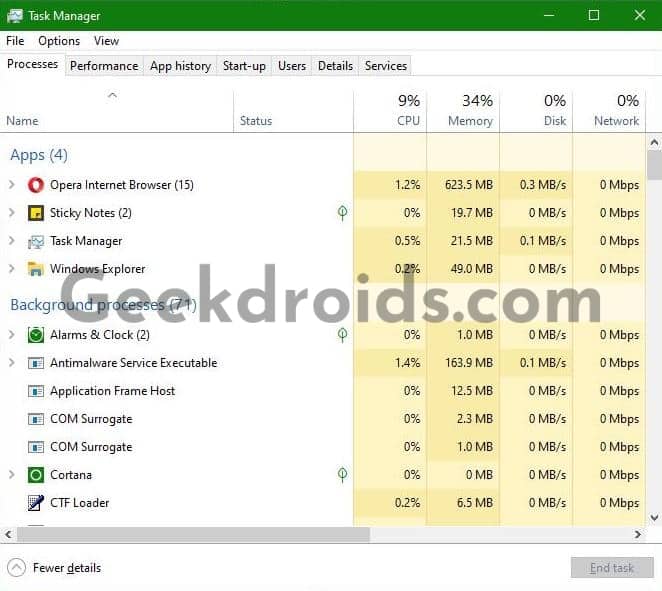Click the horizontal scrollbar thumb

(x=193, y=534)
